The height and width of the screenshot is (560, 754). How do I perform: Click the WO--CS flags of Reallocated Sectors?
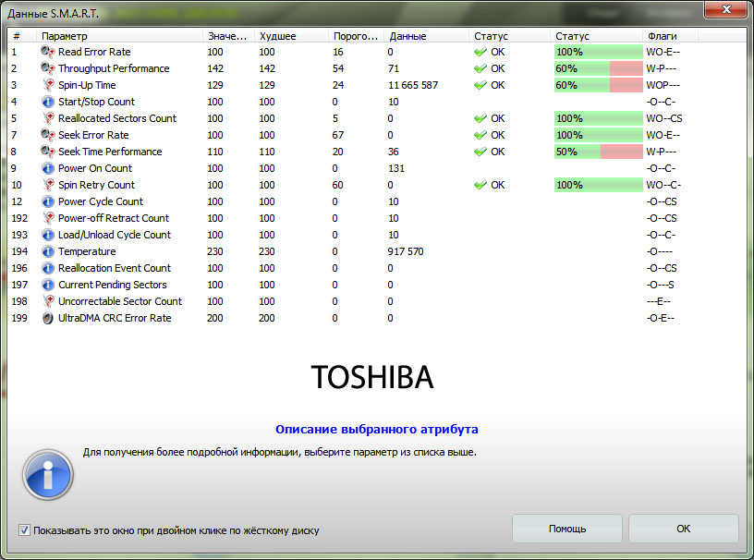(x=664, y=118)
